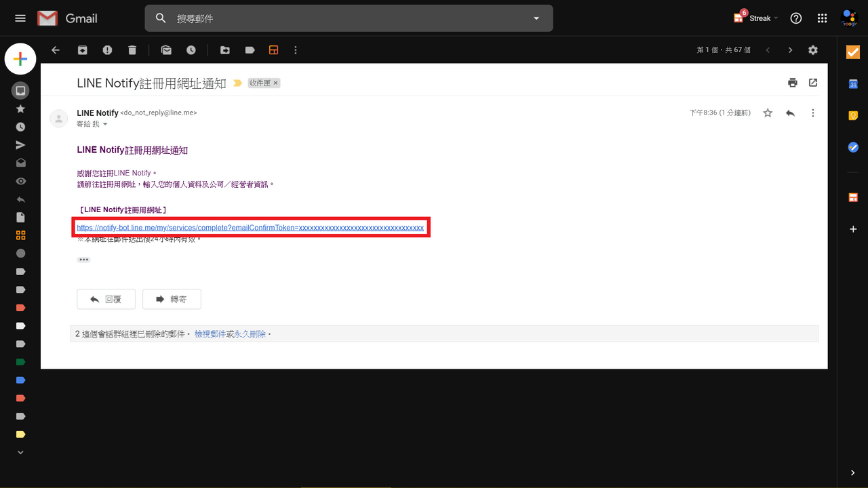Open the document icon in the left sidebar
Image resolution: width=868 pixels, height=488 pixels.
pyautogui.click(x=20, y=218)
